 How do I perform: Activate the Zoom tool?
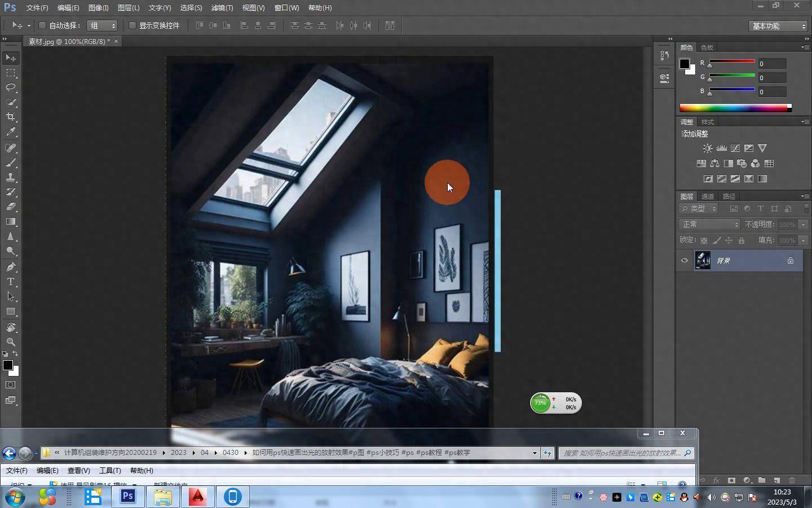(11, 342)
